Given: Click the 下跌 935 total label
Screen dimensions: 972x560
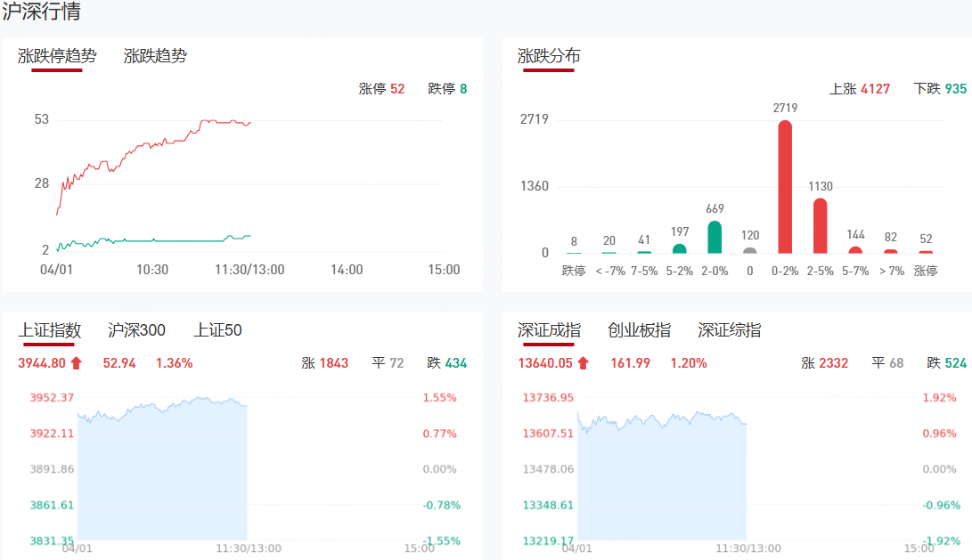Looking at the screenshot, I should click(940, 89).
